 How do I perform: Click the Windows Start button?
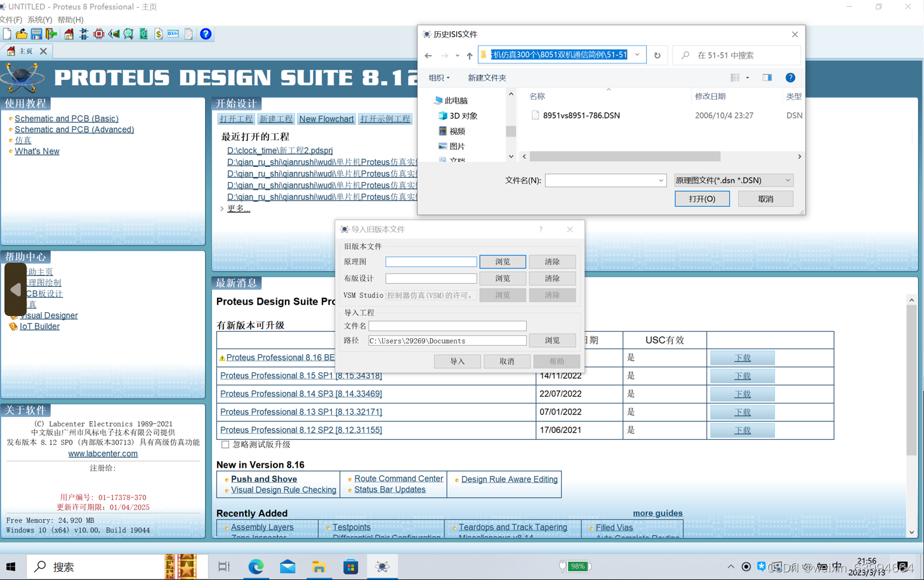pyautogui.click(x=11, y=567)
